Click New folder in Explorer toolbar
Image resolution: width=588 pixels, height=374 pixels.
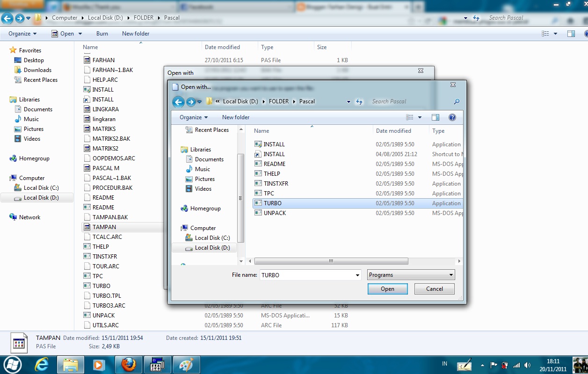[136, 34]
